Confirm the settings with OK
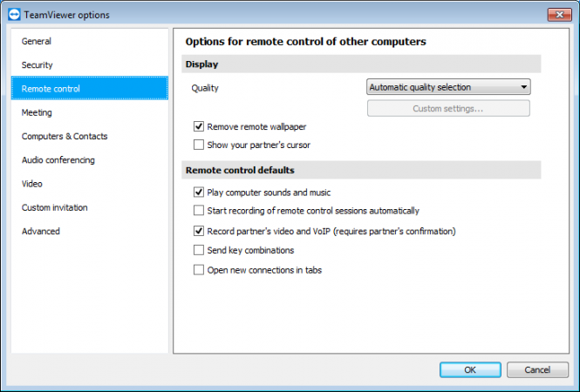The height and width of the screenshot is (392, 580). point(470,369)
